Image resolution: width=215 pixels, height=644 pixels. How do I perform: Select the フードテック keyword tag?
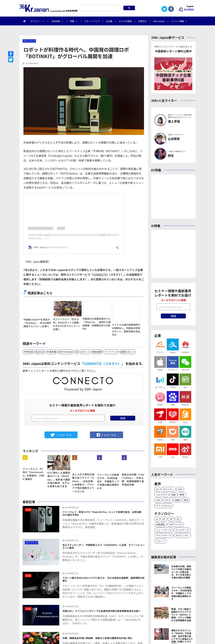(111, 352)
